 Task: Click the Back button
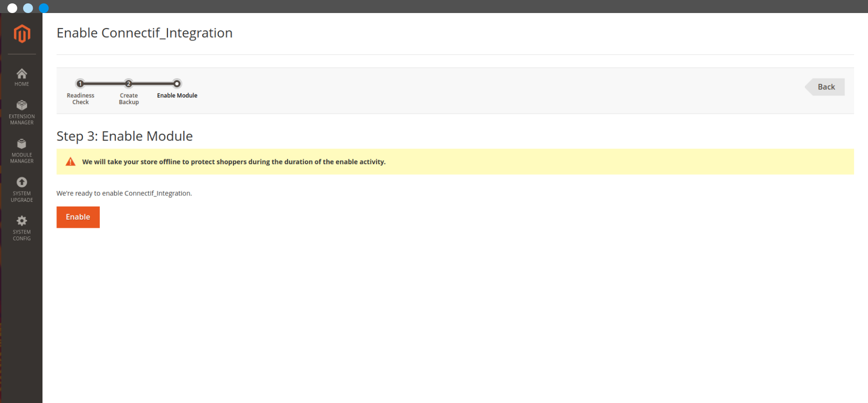click(x=825, y=87)
